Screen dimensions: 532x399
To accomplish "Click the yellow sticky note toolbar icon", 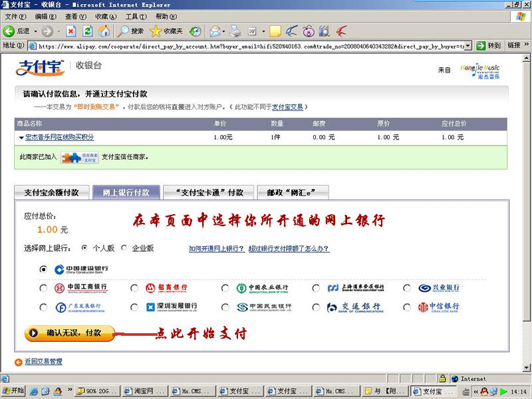I will tap(275, 31).
